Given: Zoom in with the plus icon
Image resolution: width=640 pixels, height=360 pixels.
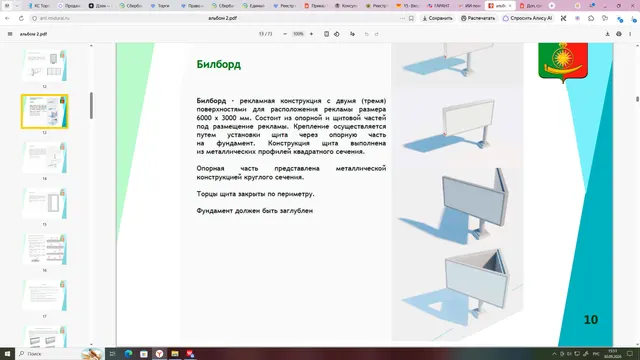Looking at the screenshot, I should pos(311,34).
